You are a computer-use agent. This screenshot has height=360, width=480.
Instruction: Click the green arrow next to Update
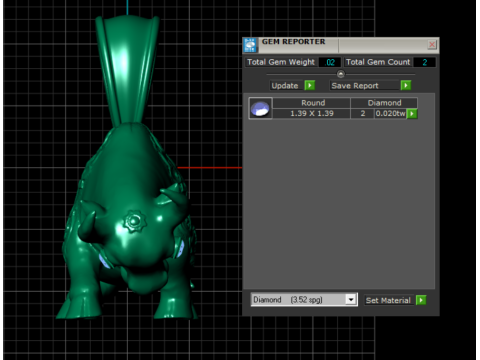point(310,85)
